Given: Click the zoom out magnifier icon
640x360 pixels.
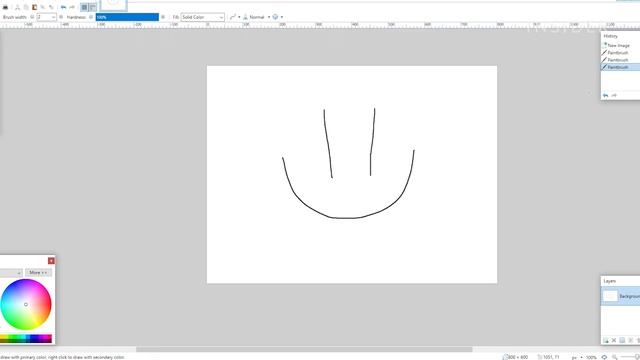Looking at the screenshot, I should pos(614,357).
